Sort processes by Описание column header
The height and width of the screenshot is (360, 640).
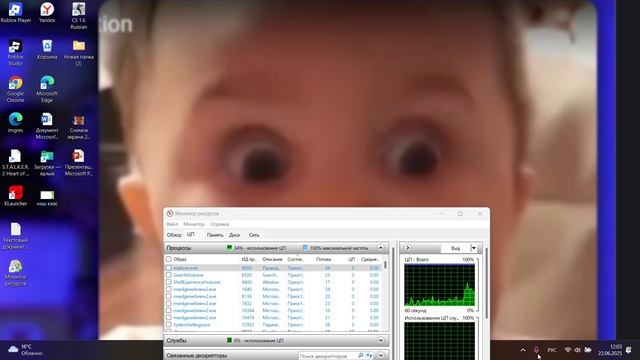pos(272,259)
